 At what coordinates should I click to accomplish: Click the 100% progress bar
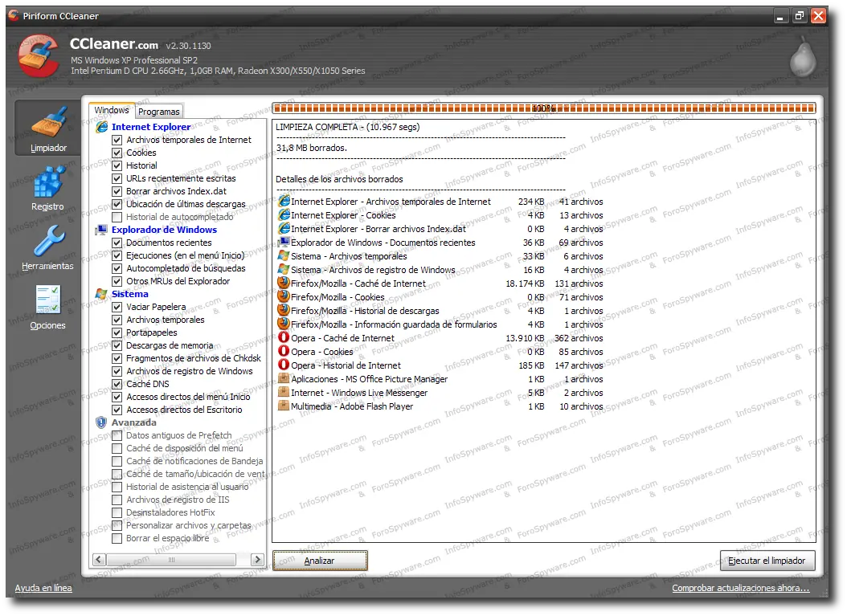pos(544,108)
